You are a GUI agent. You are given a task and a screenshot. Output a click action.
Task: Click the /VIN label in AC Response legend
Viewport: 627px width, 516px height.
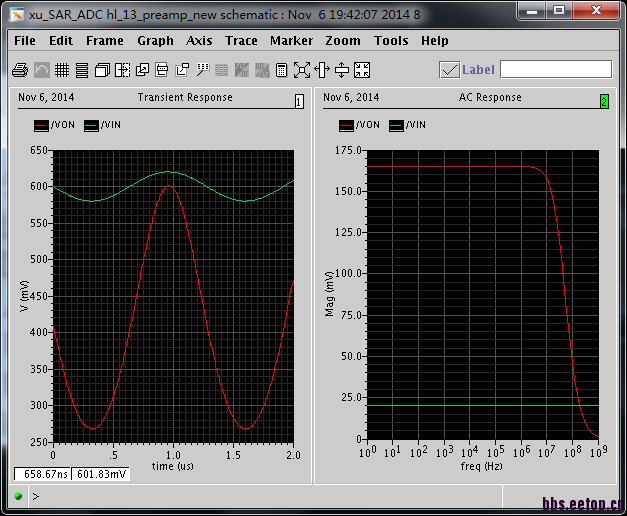coord(416,125)
